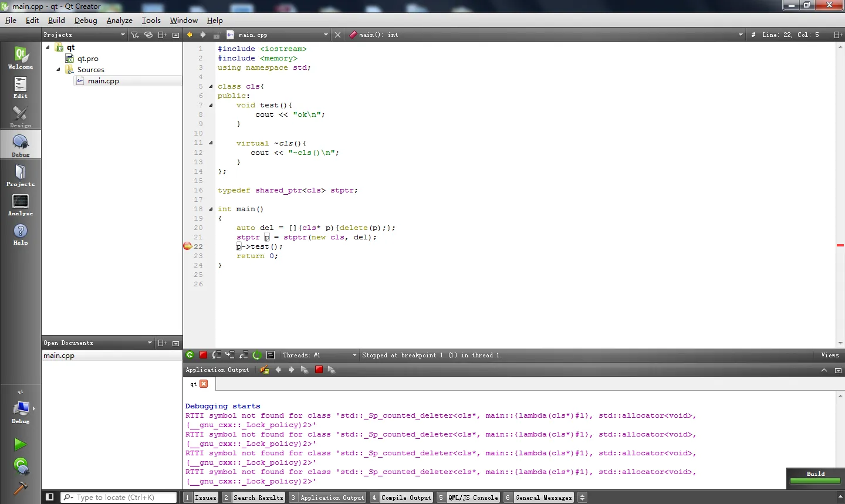Close the Application Output pane
The image size is (845, 504).
[838, 370]
